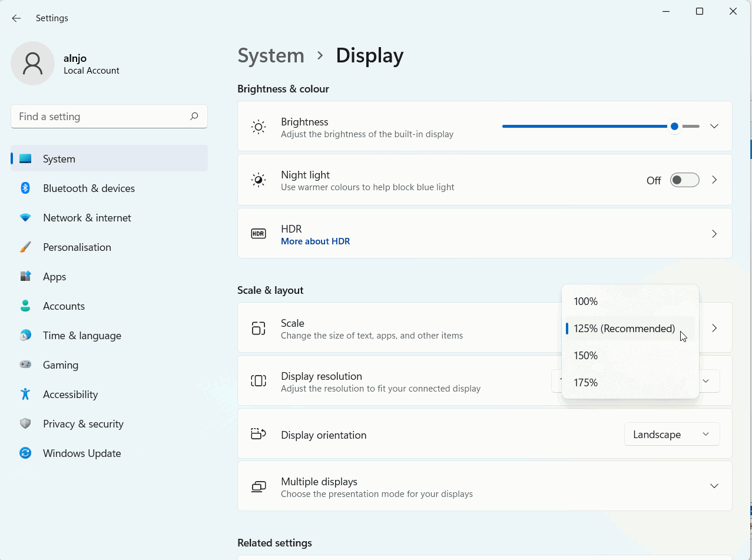Open Windows Update page
This screenshot has height=560, width=752.
pyautogui.click(x=109, y=453)
